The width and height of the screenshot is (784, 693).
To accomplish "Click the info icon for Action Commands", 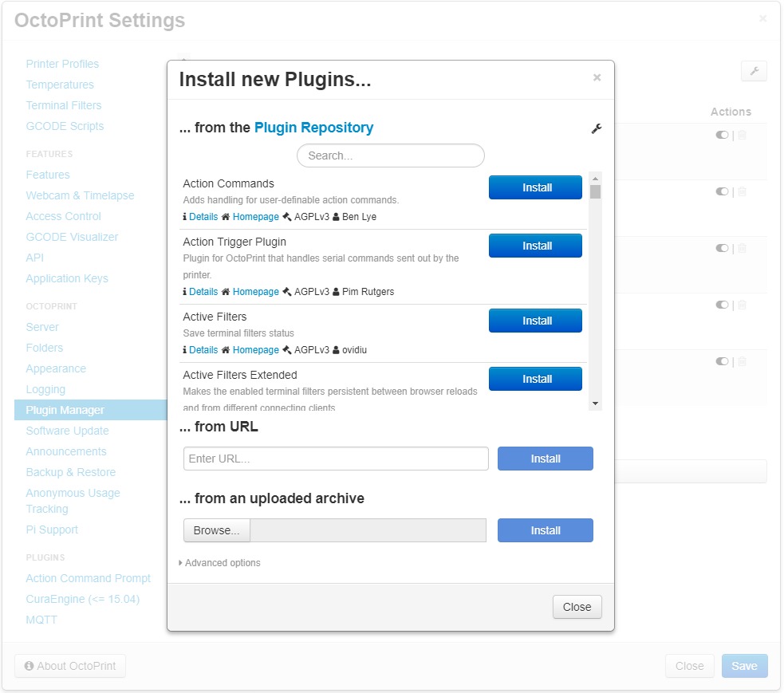I will coord(184,216).
